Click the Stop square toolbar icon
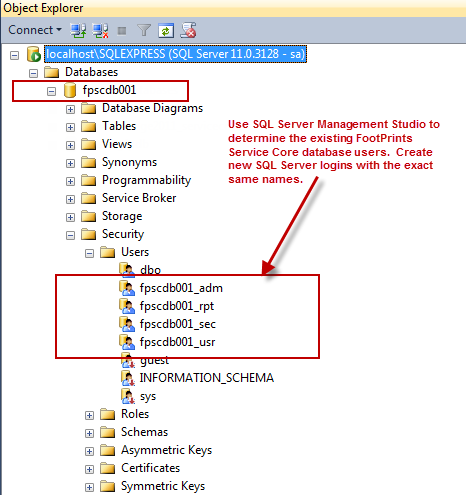Image resolution: width=466 pixels, height=495 pixels. [x=122, y=31]
